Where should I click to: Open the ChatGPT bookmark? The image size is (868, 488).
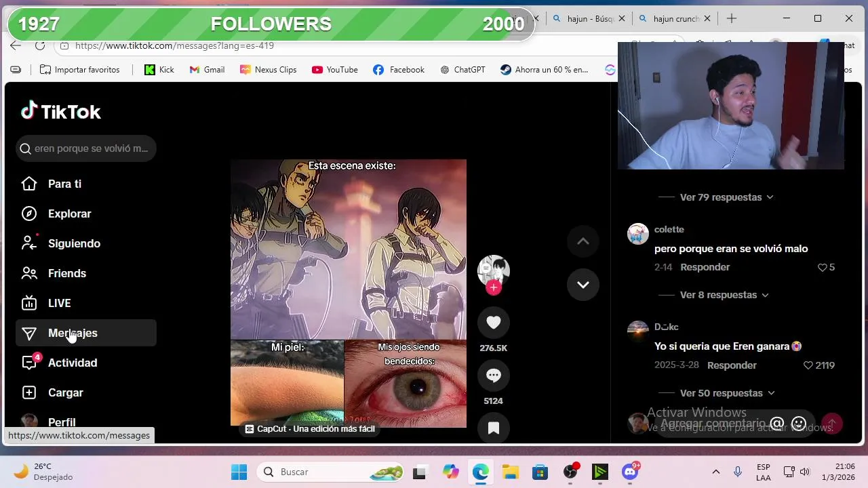(462, 70)
